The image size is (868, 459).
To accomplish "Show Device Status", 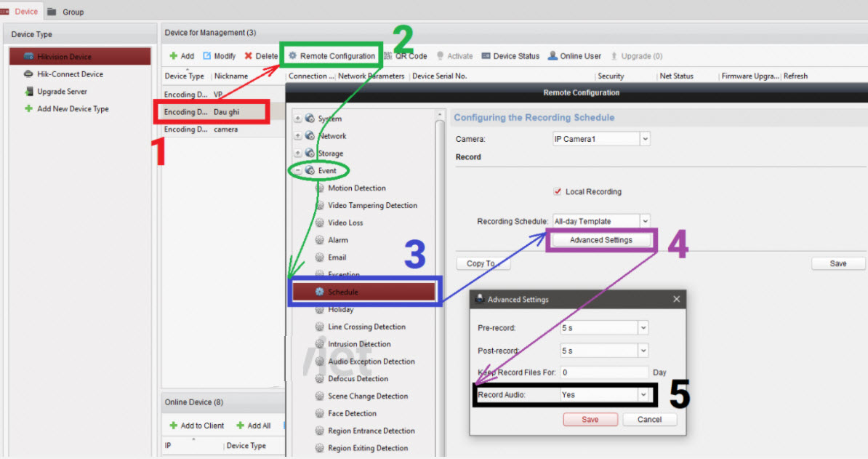I will [x=510, y=56].
